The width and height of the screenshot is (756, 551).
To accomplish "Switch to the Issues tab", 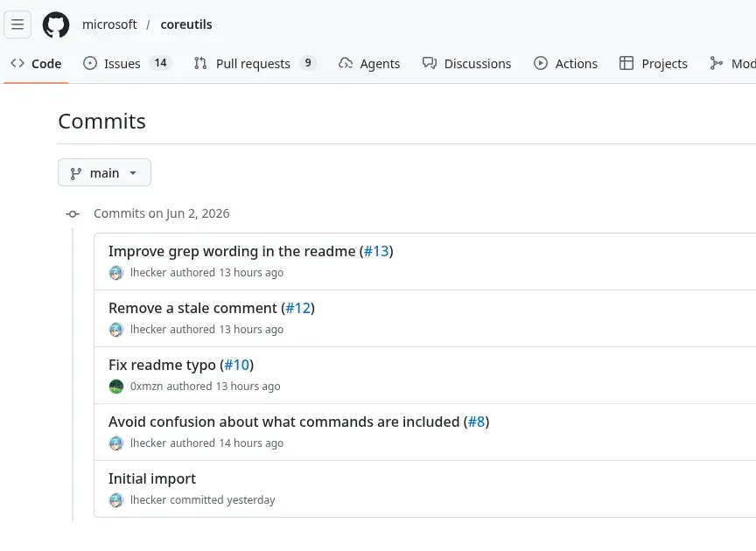I will [x=127, y=64].
